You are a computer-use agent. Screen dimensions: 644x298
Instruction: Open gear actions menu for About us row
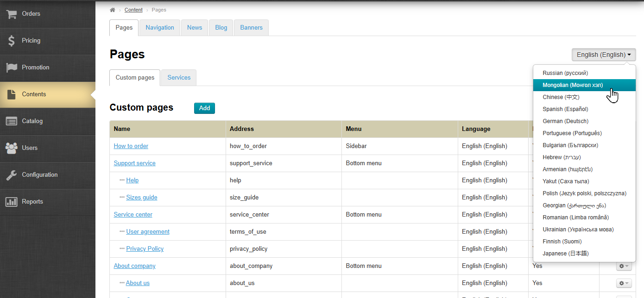tap(624, 283)
